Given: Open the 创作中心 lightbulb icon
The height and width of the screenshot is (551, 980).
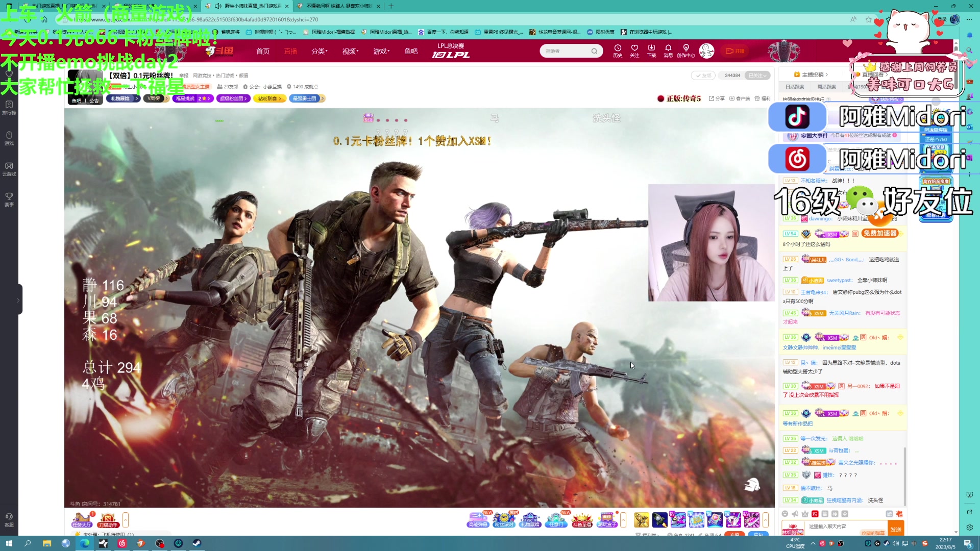Looking at the screenshot, I should [685, 48].
